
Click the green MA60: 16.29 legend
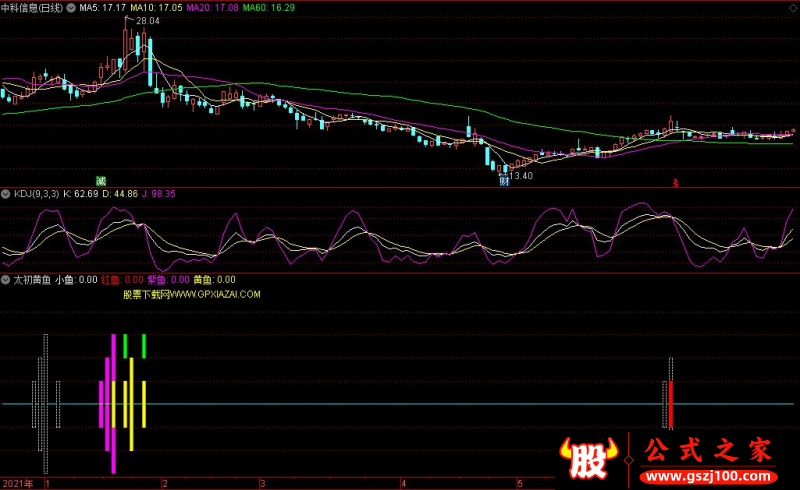tap(268, 8)
